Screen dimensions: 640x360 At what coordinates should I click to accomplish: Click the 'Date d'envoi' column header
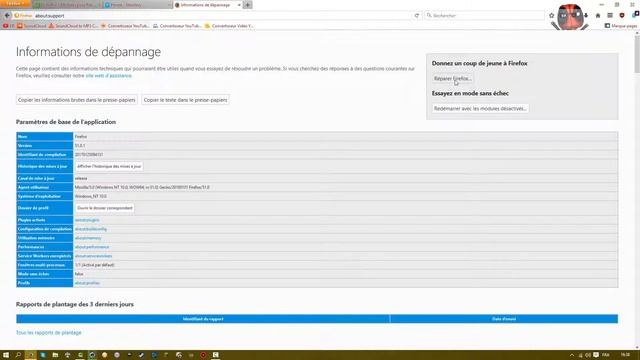click(x=504, y=319)
